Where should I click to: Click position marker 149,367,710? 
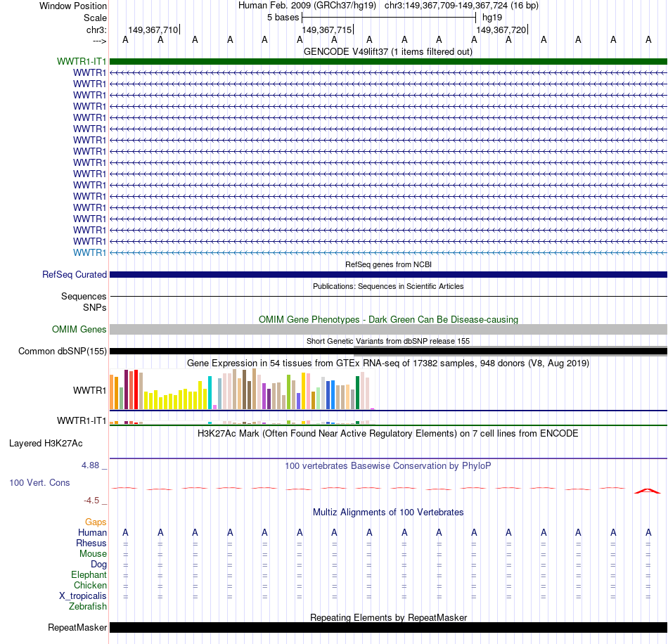[153, 30]
